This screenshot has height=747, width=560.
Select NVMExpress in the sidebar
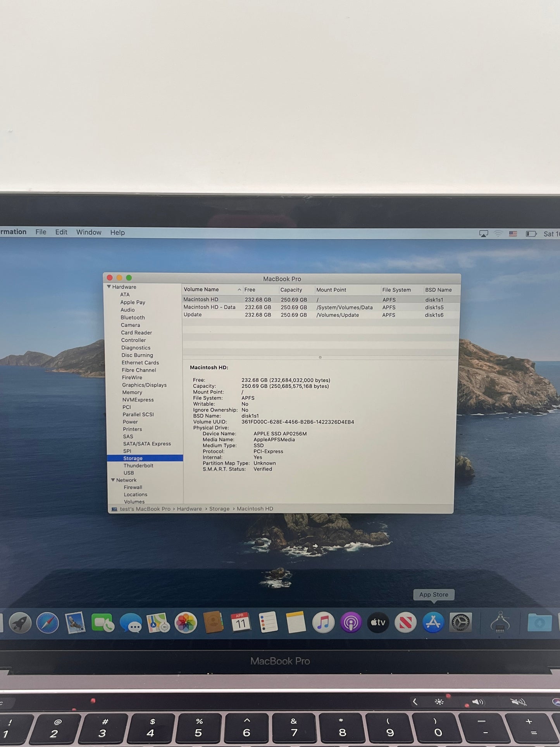pos(138,400)
